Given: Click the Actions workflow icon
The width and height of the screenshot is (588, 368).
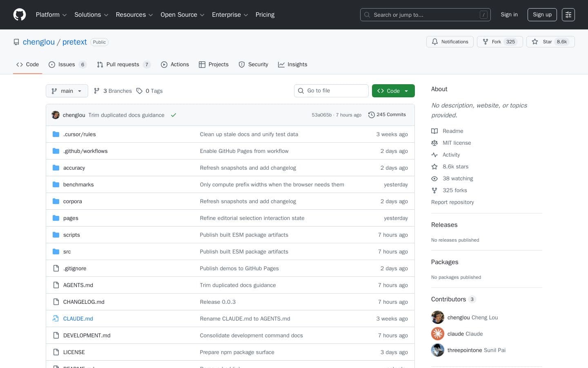Looking at the screenshot, I should [165, 65].
